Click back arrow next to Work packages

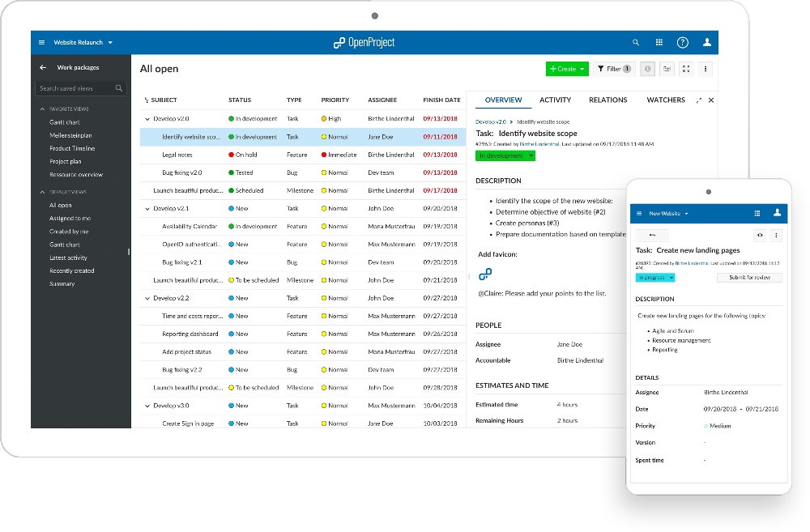click(x=43, y=68)
